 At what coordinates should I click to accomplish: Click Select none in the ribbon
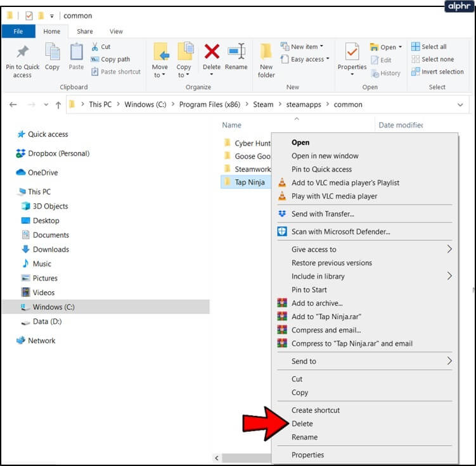tap(433, 60)
